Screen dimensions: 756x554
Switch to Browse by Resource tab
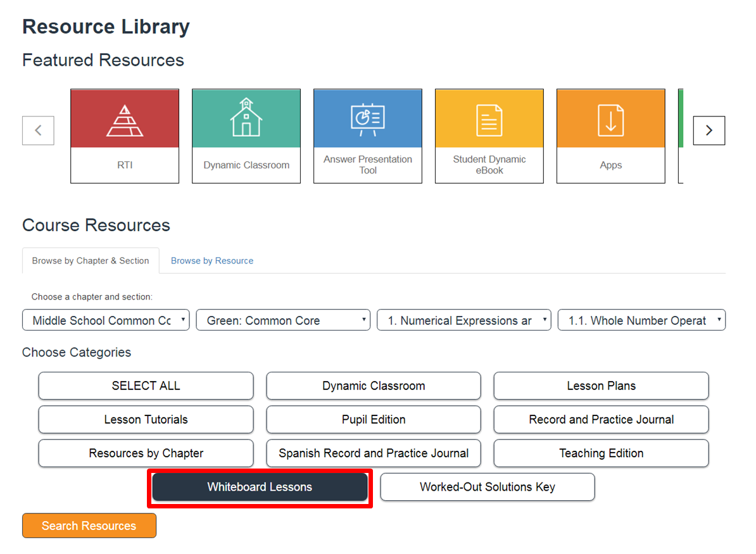pyautogui.click(x=212, y=261)
